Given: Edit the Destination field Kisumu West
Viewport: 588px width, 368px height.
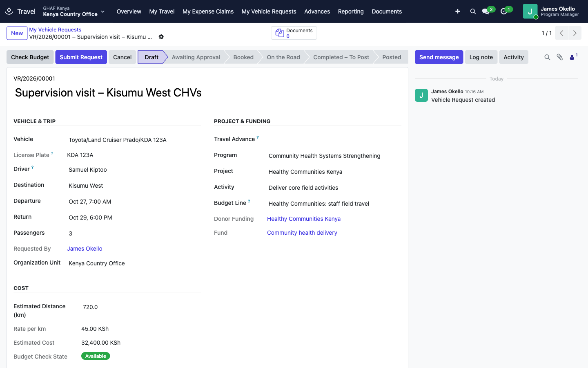Looking at the screenshot, I should click(x=134, y=186).
